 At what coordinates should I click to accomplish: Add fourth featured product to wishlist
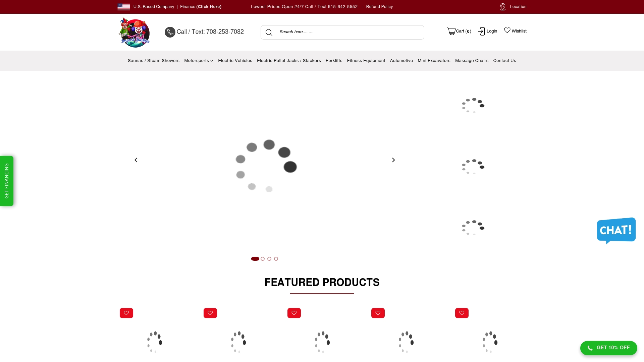point(378,313)
